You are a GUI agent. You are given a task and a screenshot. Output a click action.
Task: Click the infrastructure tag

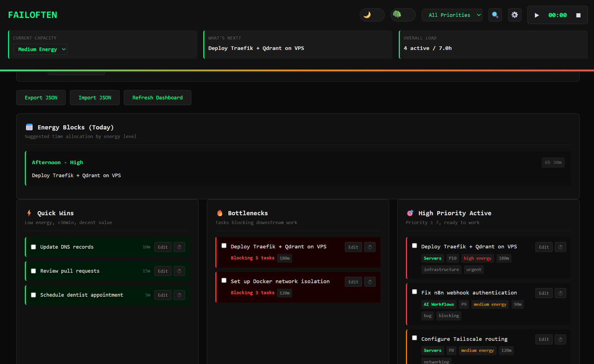point(442,270)
